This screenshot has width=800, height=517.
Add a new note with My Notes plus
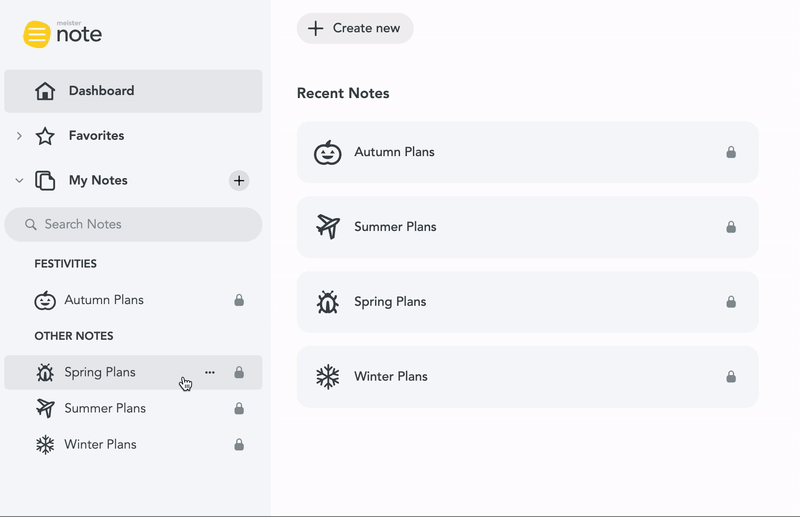[239, 181]
